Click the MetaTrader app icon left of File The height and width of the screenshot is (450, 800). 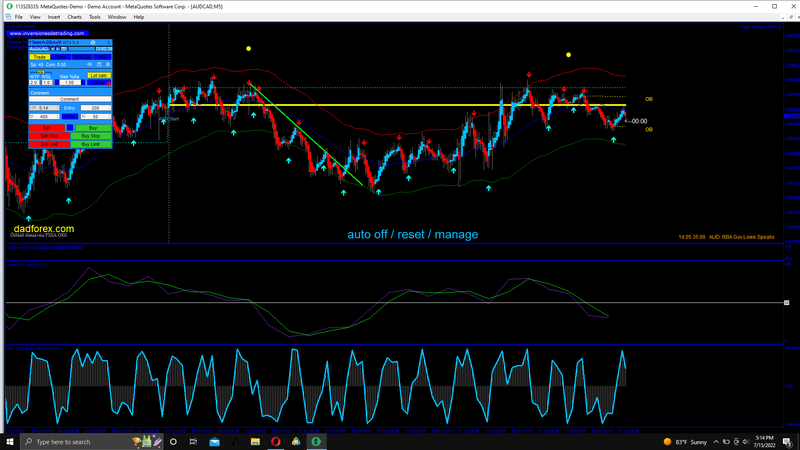coord(9,17)
